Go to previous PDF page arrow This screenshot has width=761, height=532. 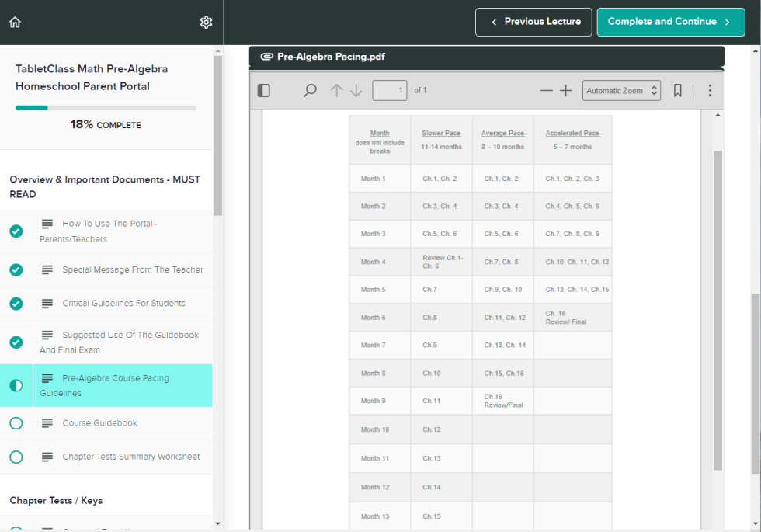coord(336,91)
